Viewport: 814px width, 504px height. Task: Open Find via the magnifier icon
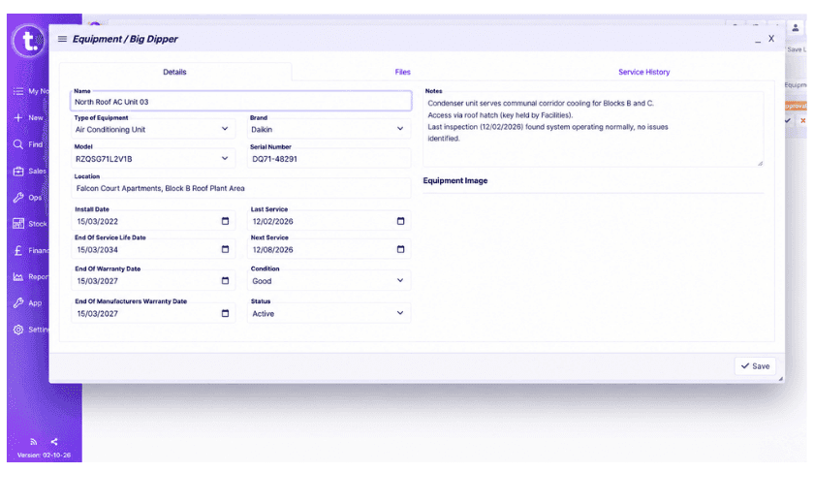[18, 144]
